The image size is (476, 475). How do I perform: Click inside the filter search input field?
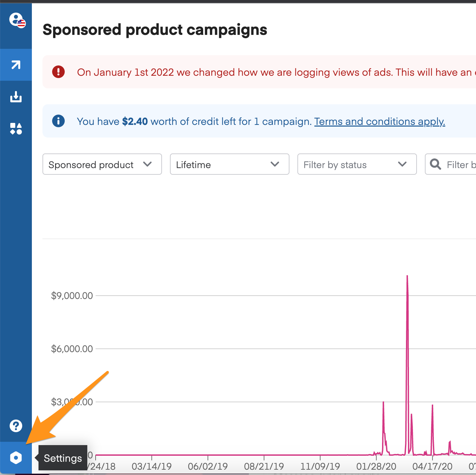point(461,164)
